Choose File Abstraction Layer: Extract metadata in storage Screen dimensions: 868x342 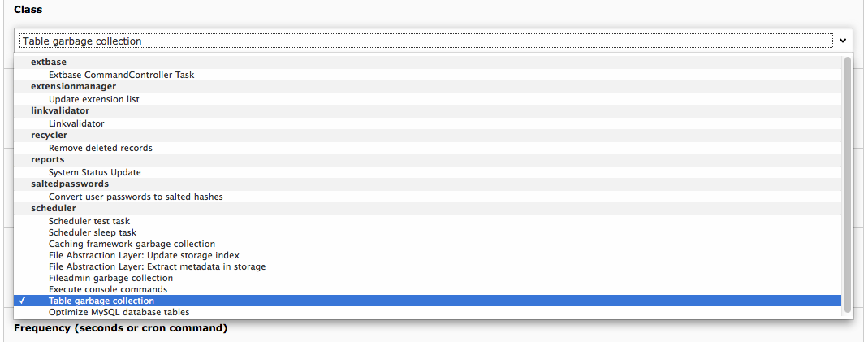pyautogui.click(x=157, y=266)
